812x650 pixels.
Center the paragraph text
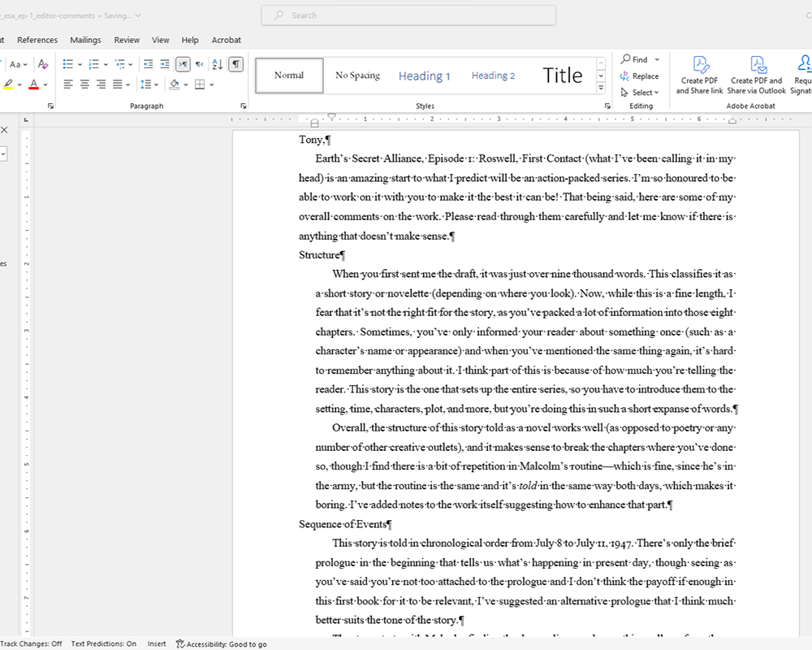84,84
